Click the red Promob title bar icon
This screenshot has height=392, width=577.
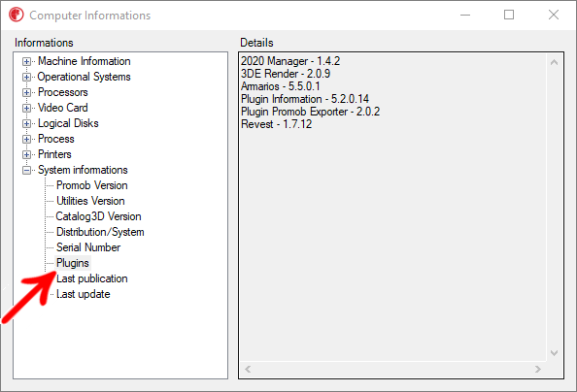click(17, 16)
